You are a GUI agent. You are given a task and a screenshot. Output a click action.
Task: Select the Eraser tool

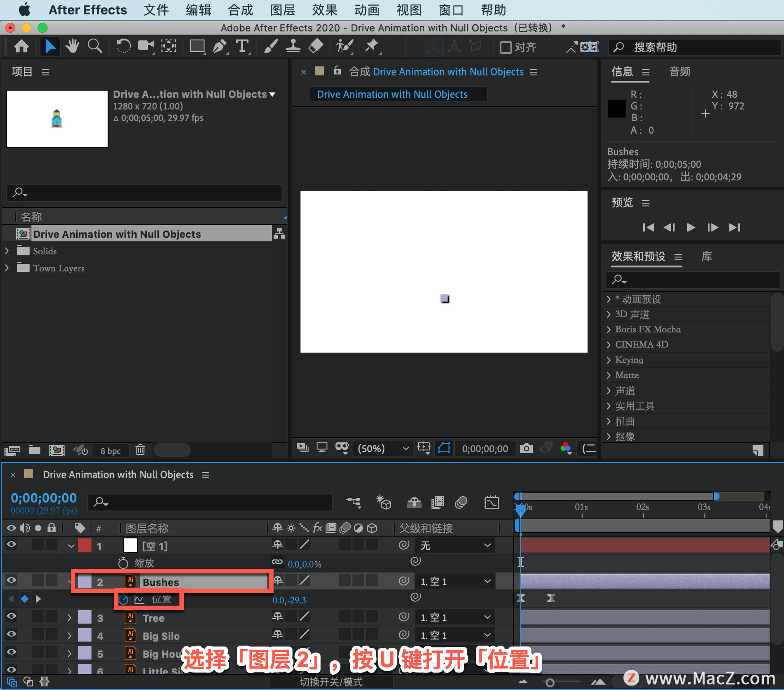click(316, 47)
